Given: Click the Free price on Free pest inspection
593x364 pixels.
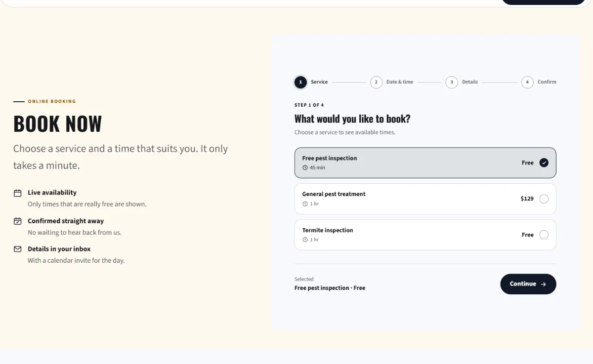Looking at the screenshot, I should [x=528, y=163].
